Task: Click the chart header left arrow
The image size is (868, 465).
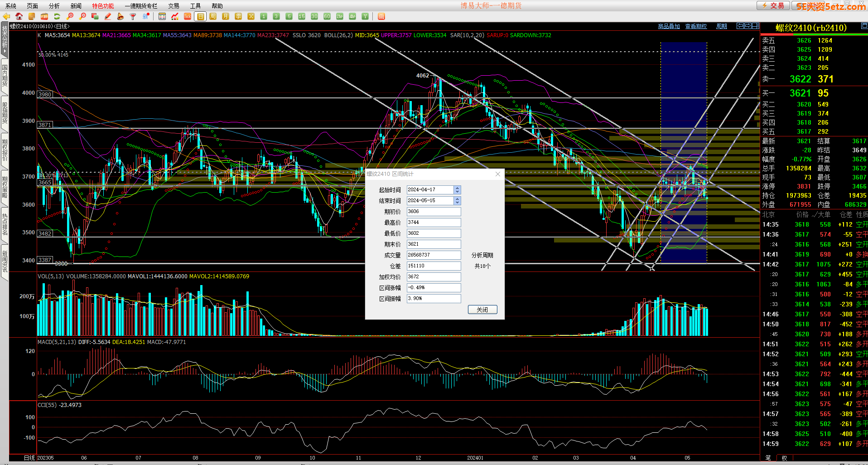Action: pos(740,26)
